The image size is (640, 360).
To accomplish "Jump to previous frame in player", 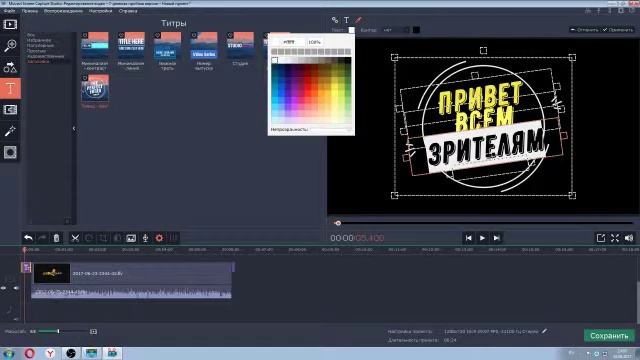I will (469, 238).
